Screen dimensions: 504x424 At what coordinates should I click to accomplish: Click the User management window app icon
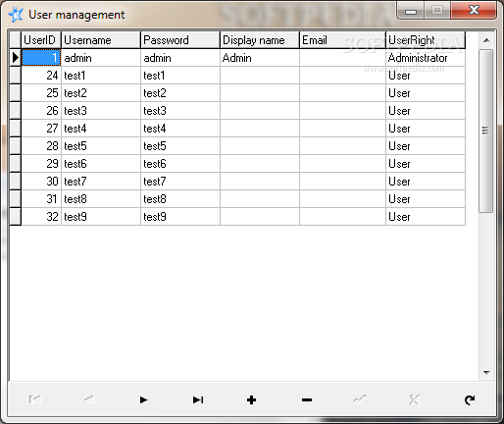16,15
